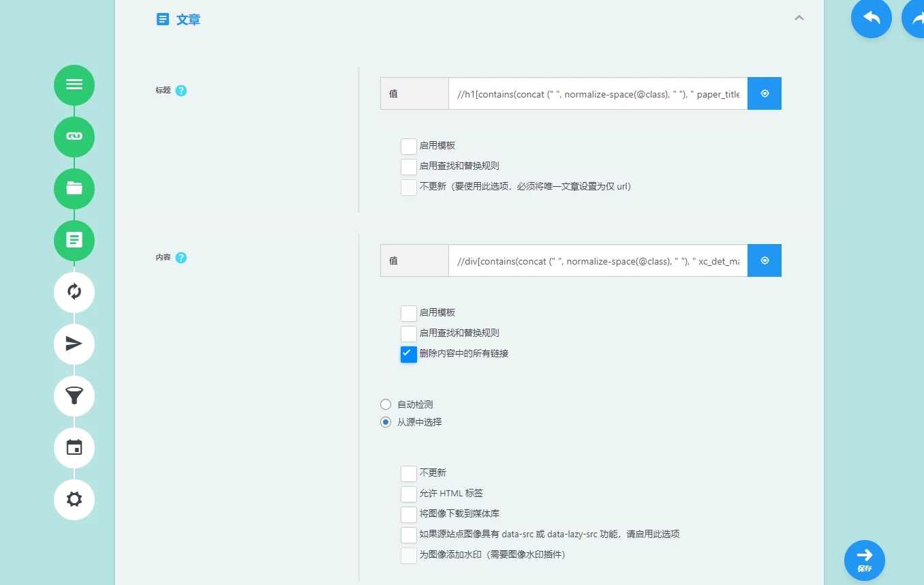The image size is (924, 585).
Task: Enable 允许 HTML 标签 checkbox
Action: (x=409, y=494)
